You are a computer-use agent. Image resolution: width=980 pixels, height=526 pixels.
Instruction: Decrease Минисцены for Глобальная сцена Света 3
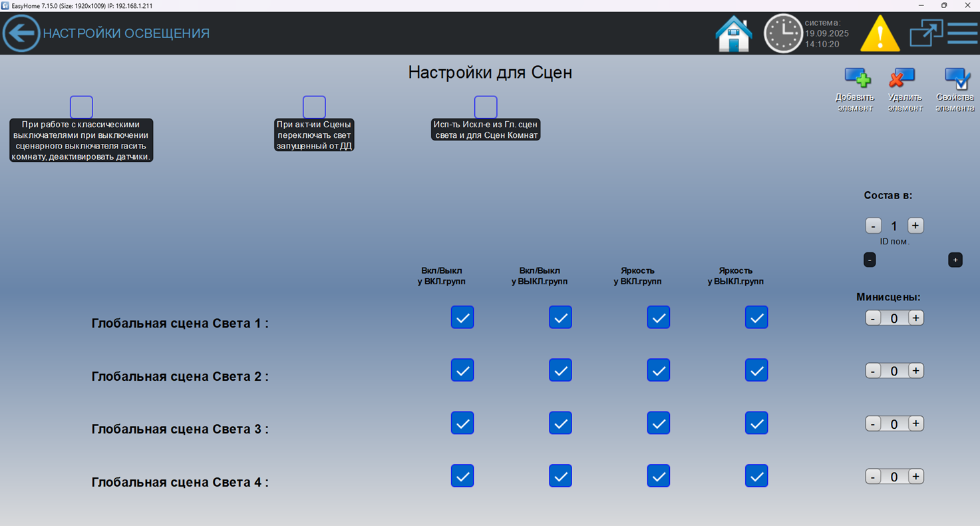tap(873, 423)
